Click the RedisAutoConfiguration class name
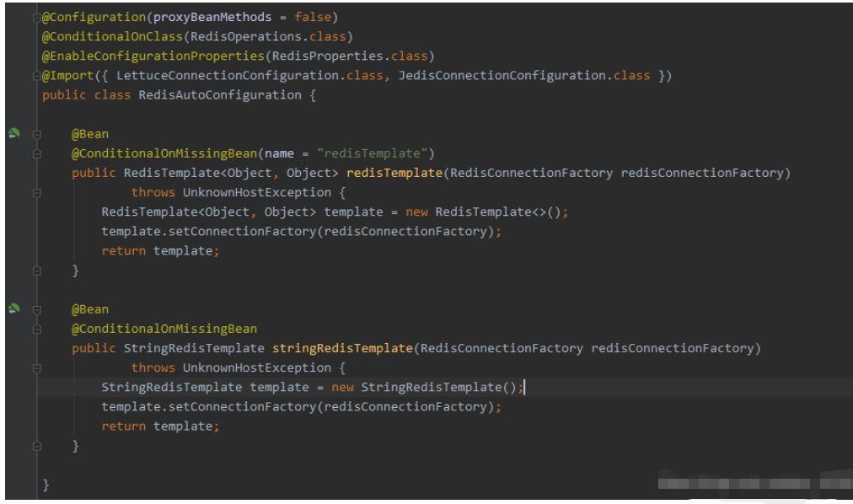Image resolution: width=853 pixels, height=504 pixels. coord(220,95)
